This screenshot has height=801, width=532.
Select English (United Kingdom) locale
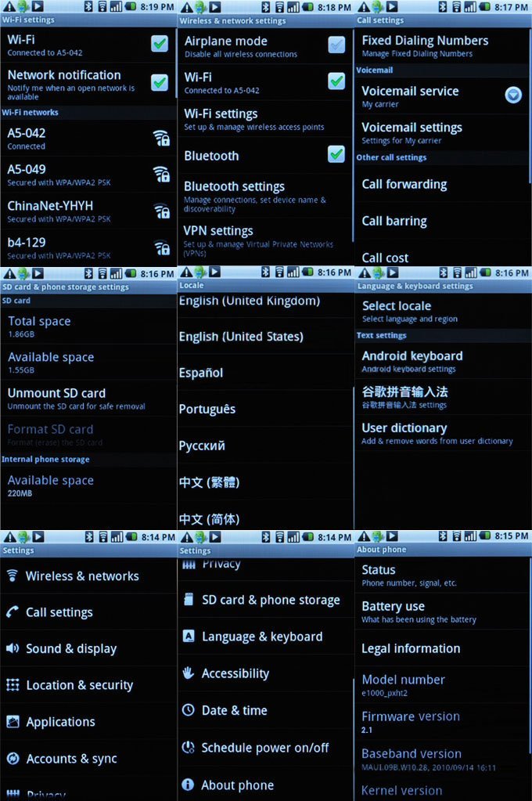249,301
